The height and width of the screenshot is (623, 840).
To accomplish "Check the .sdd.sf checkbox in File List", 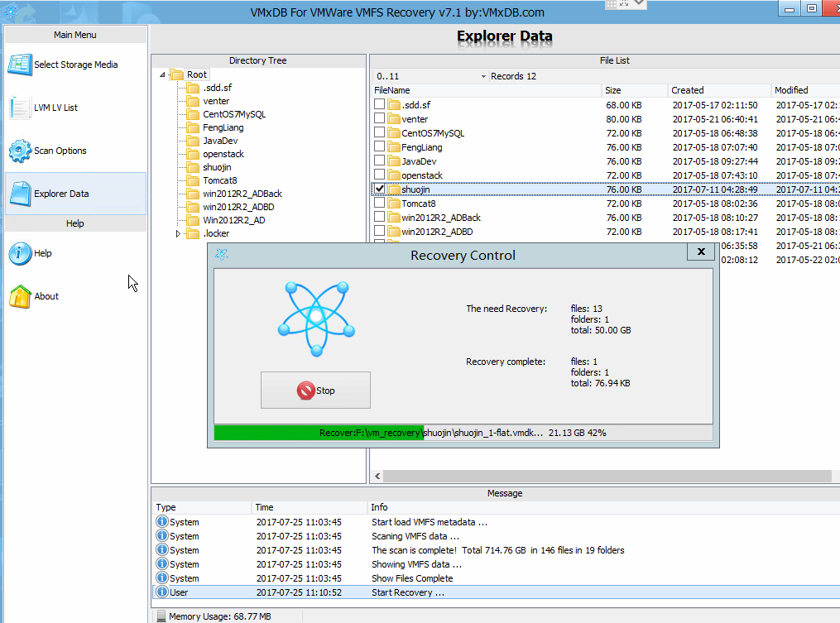I will tap(379, 104).
